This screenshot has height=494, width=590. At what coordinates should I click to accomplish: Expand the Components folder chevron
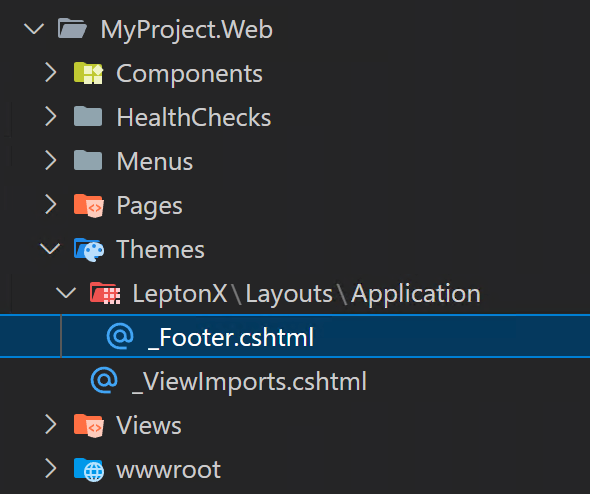tap(50, 73)
